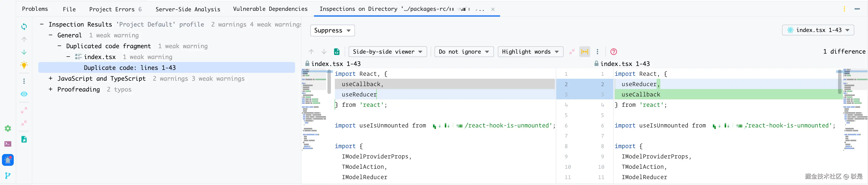Switch to the Vulnerable Dependencies tab
The width and height of the screenshot is (868, 185).
(x=270, y=9)
